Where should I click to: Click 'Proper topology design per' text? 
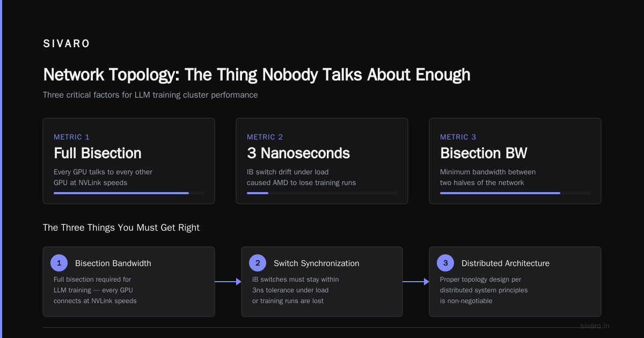tap(481, 280)
